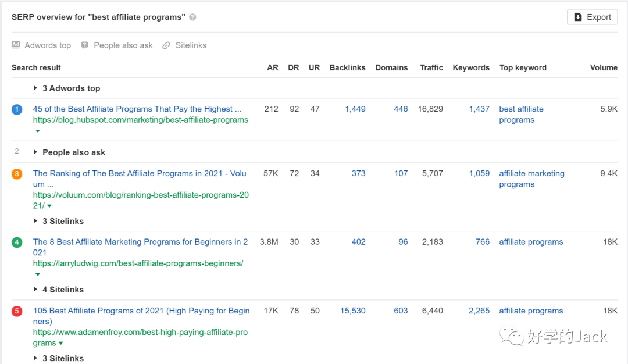628x364 pixels.
Task: Select the red position badge numbered 5
Action: pyautogui.click(x=16, y=311)
